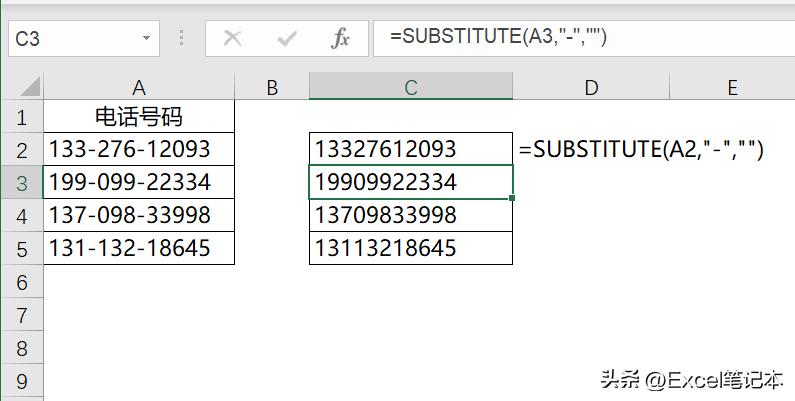
Task: Click the Cancel (X) formula bar icon
Action: point(233,39)
